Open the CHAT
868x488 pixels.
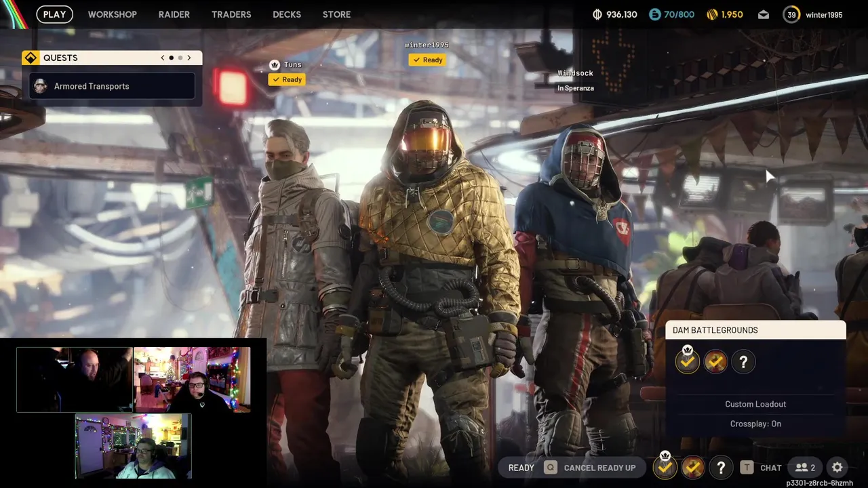771,468
